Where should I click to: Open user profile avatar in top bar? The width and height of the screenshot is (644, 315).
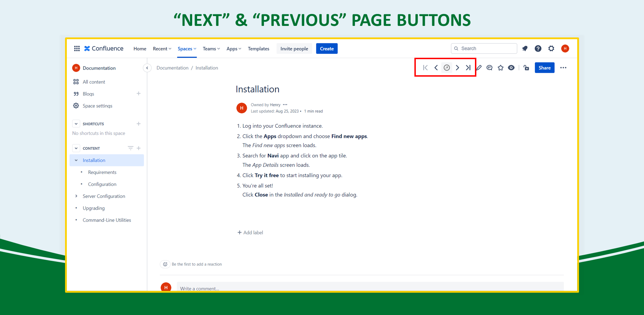565,48
